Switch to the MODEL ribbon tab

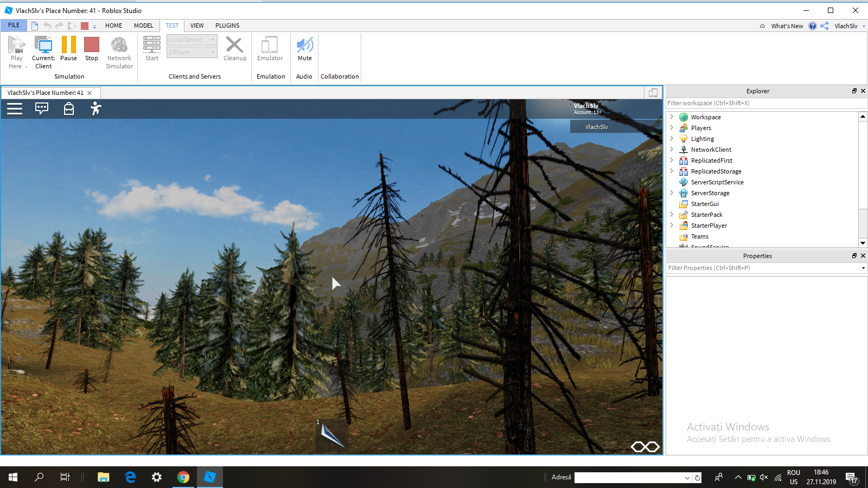tap(144, 25)
